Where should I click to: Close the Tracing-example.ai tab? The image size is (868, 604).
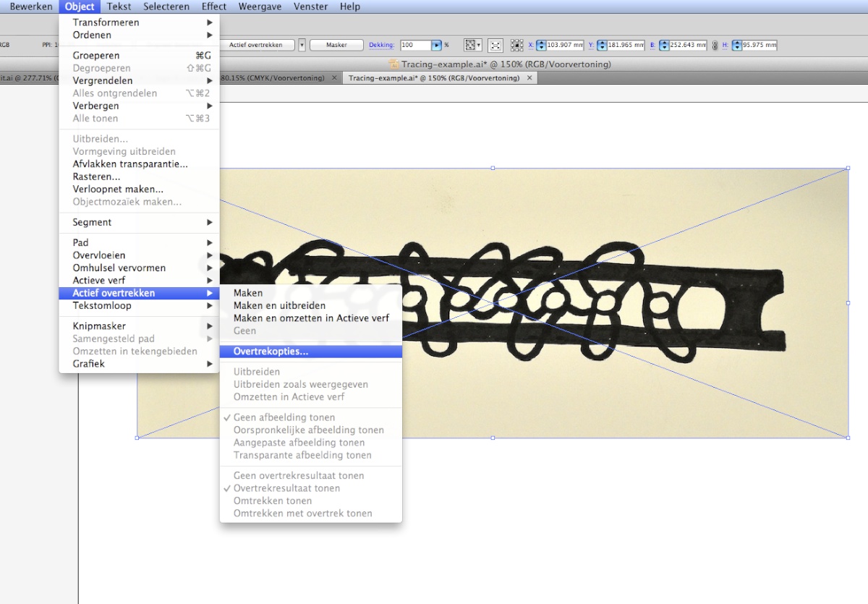pyautogui.click(x=529, y=77)
